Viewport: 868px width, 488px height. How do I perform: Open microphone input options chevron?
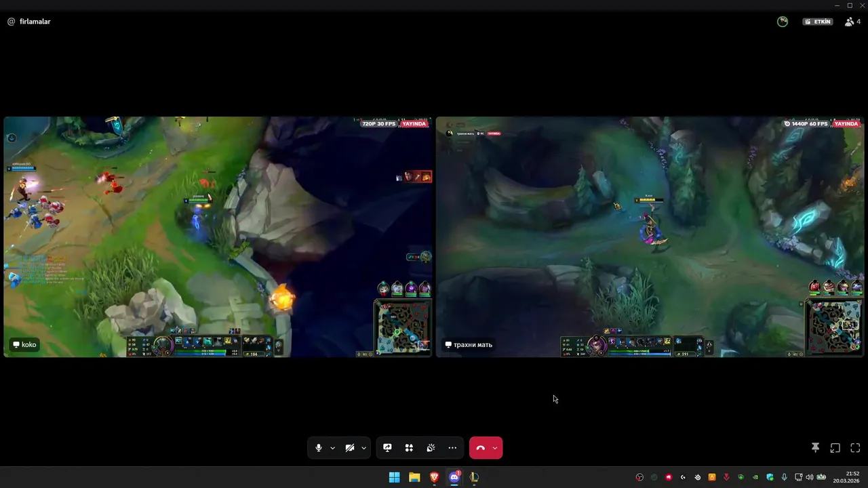[x=332, y=448]
